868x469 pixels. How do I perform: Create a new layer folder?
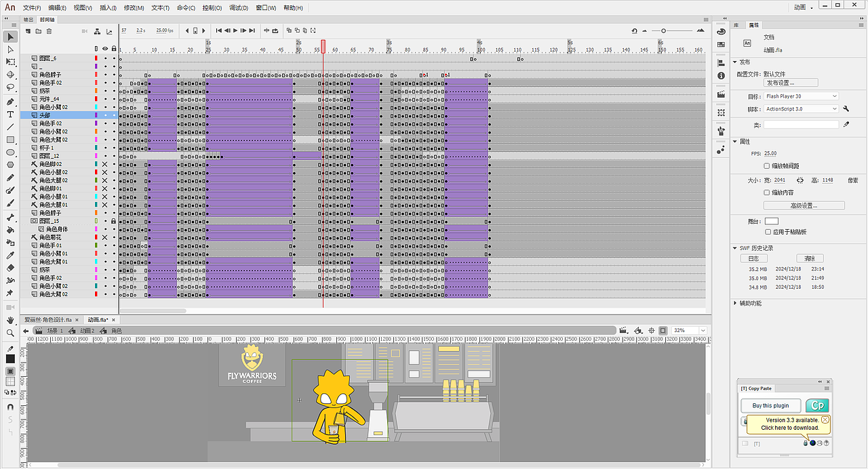[x=39, y=31]
